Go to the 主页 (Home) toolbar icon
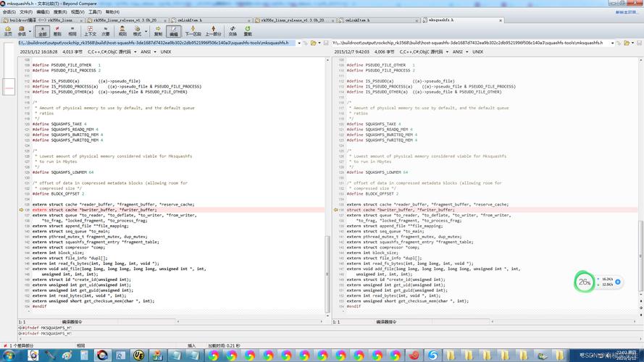This screenshot has width=644, height=362. pyautogui.click(x=8, y=31)
